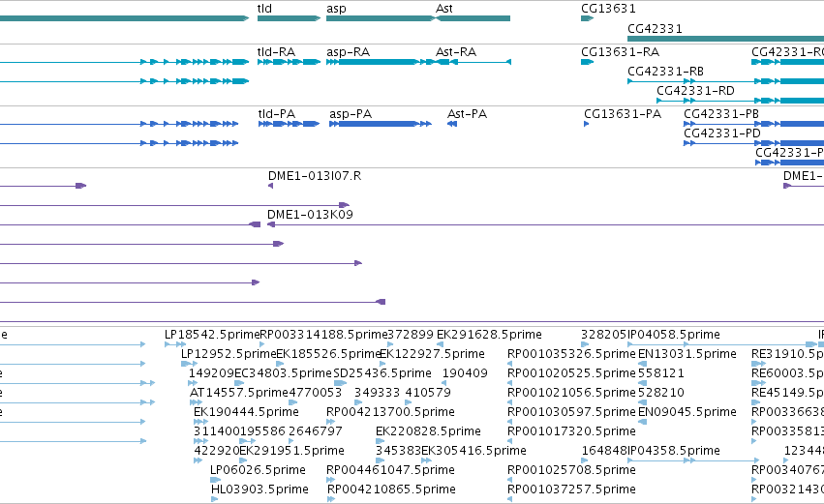Image resolution: width=824 pixels, height=504 pixels.
Task: Click the RP004210865.5prime read
Action: coord(331,499)
